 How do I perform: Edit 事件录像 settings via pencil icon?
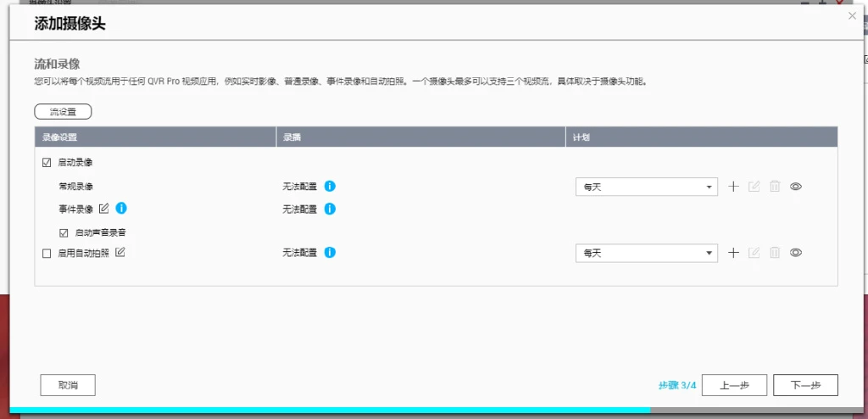click(103, 209)
